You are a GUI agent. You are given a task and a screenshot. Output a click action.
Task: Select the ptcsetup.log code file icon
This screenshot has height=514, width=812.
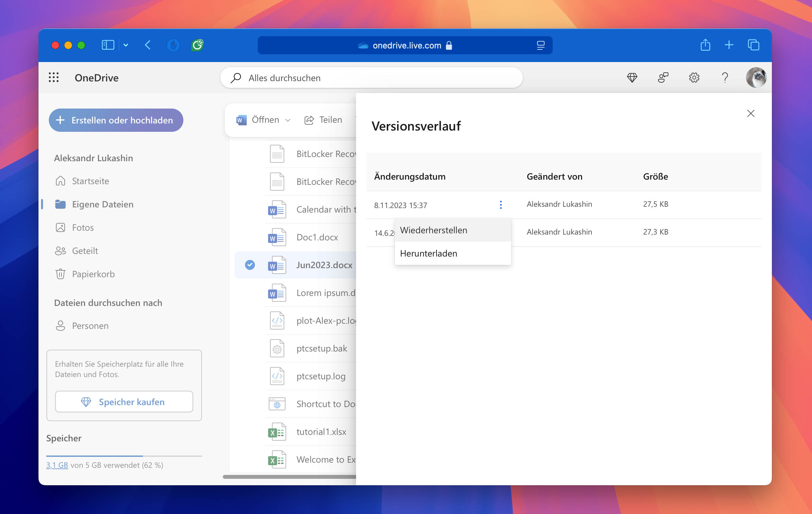coord(277,376)
